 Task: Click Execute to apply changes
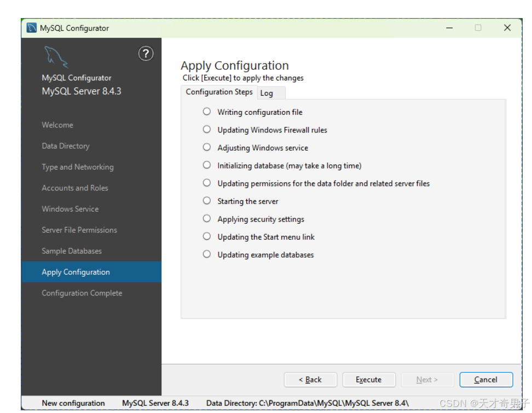tap(369, 380)
